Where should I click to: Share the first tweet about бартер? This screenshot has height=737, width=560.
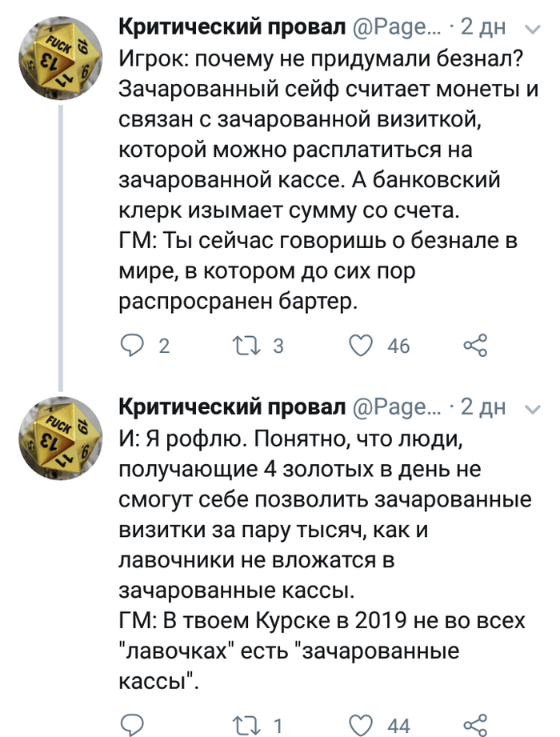click(x=475, y=345)
